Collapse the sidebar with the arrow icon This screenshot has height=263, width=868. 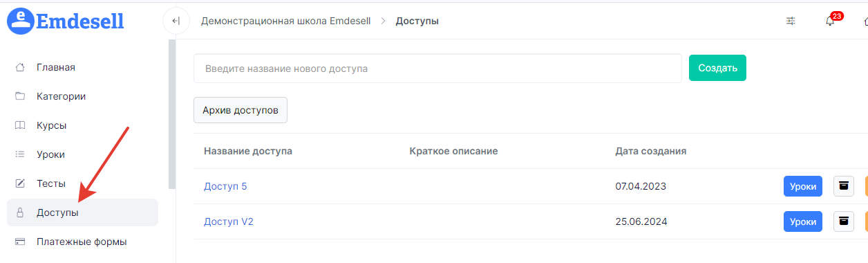tap(176, 21)
